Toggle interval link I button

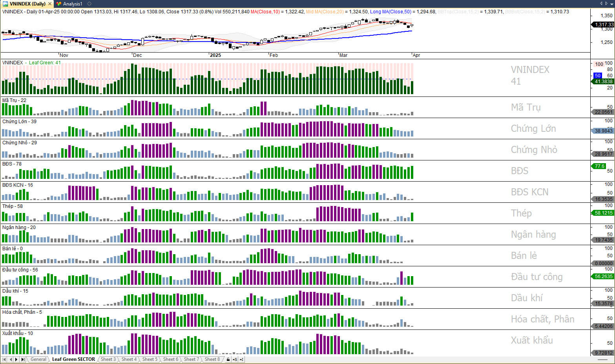pos(241,359)
